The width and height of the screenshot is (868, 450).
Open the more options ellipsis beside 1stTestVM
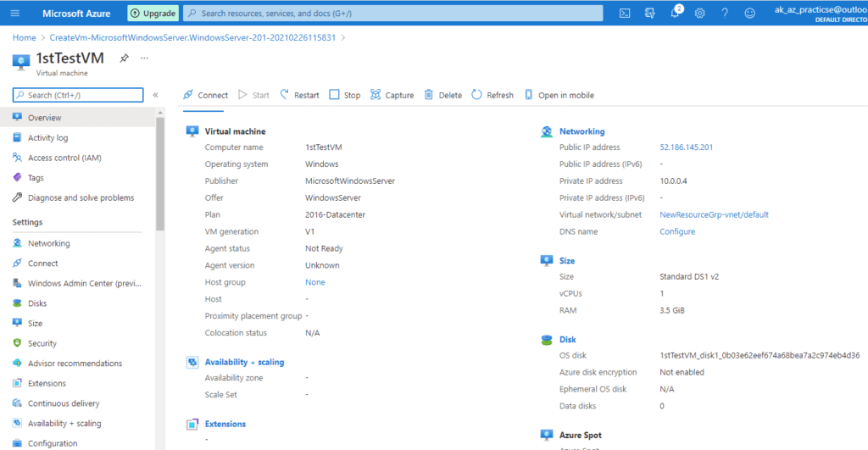(x=144, y=58)
